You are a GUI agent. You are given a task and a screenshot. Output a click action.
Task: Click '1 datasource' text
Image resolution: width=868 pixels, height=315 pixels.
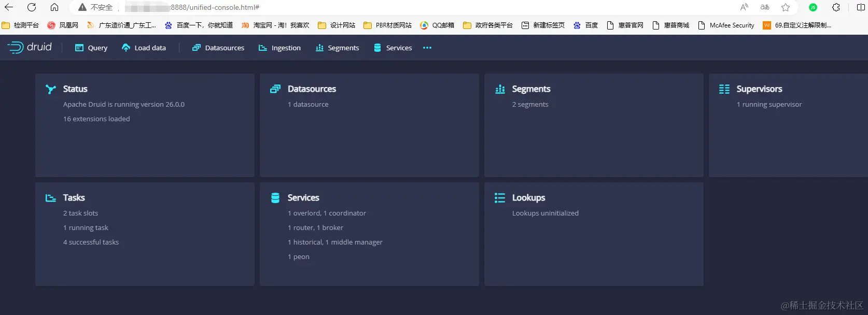point(308,104)
